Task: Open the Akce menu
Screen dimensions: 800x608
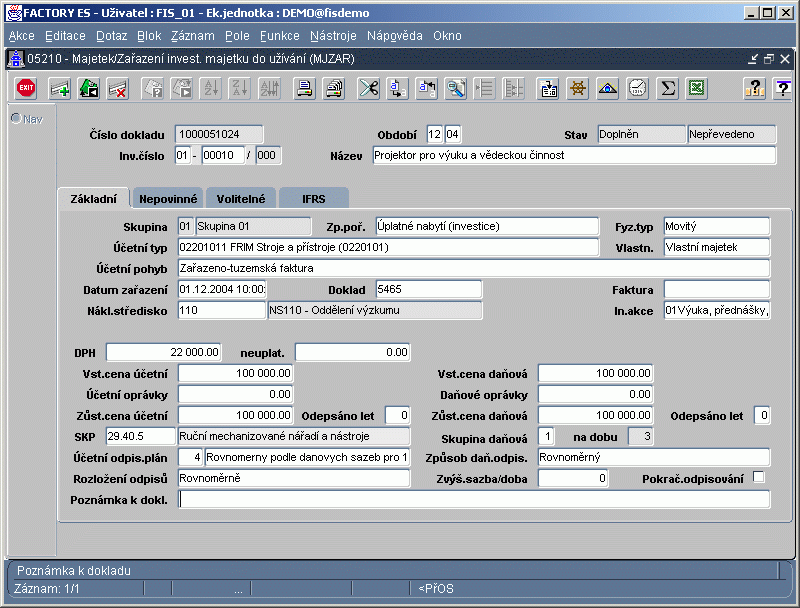Action: [x=21, y=36]
